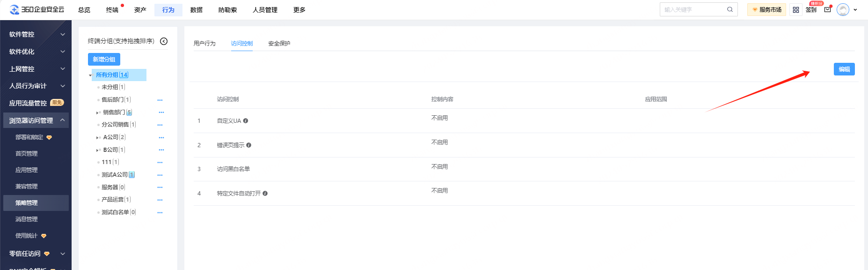Expand the 零信任访问 sidebar section
868x270 pixels.
click(63, 254)
